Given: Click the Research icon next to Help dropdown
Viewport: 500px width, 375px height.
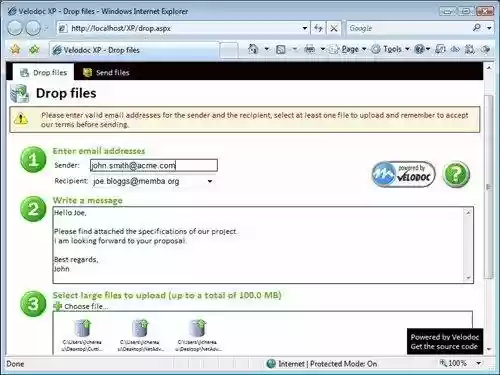Looking at the screenshot, I should [440, 49].
